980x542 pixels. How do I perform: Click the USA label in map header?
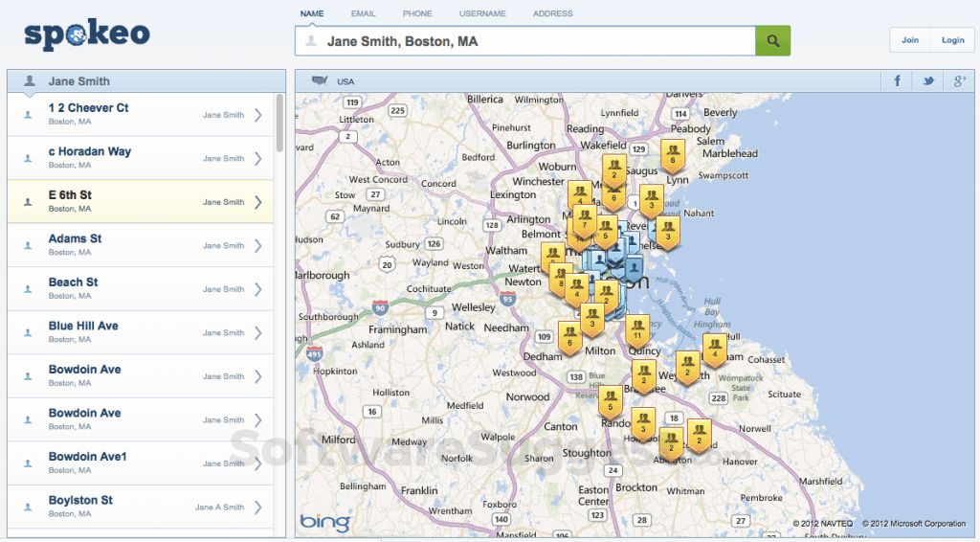pos(345,81)
